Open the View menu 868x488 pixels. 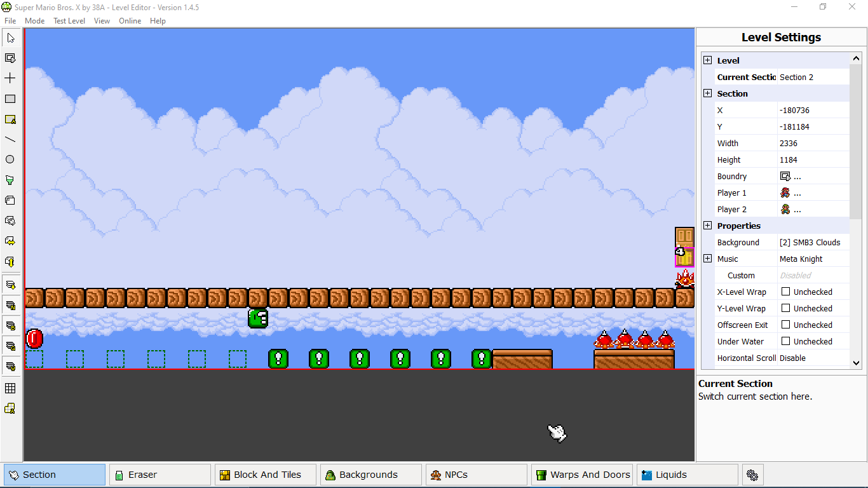click(x=102, y=21)
